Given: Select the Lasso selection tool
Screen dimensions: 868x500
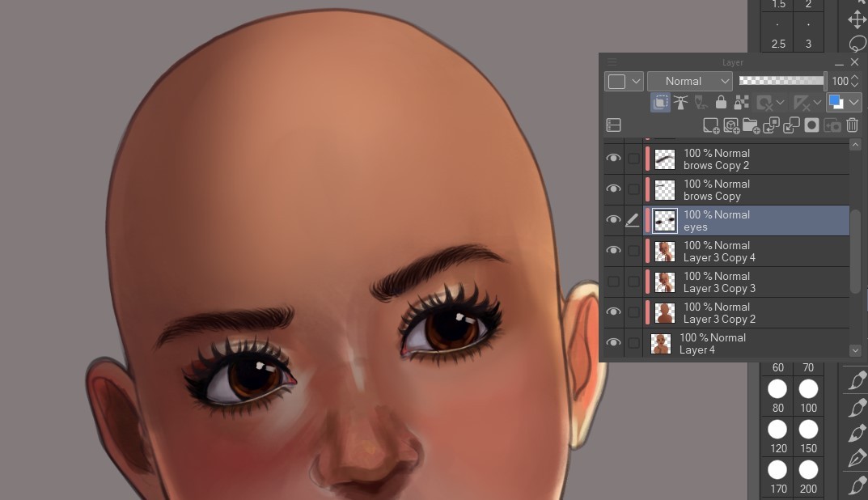Looking at the screenshot, I should pos(857,43).
